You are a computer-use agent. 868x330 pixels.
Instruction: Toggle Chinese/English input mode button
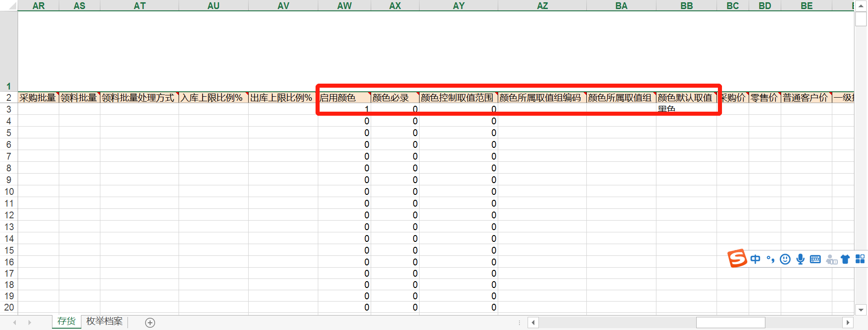click(755, 259)
